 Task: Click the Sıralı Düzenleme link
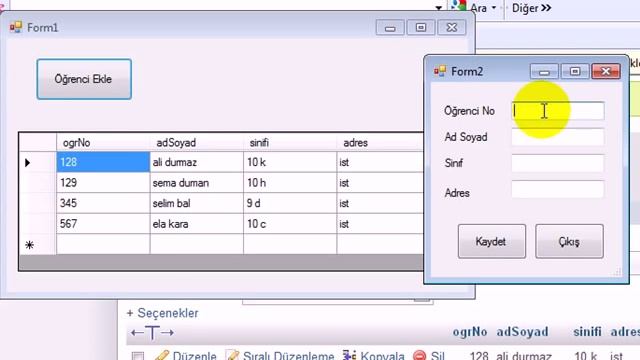point(289,356)
